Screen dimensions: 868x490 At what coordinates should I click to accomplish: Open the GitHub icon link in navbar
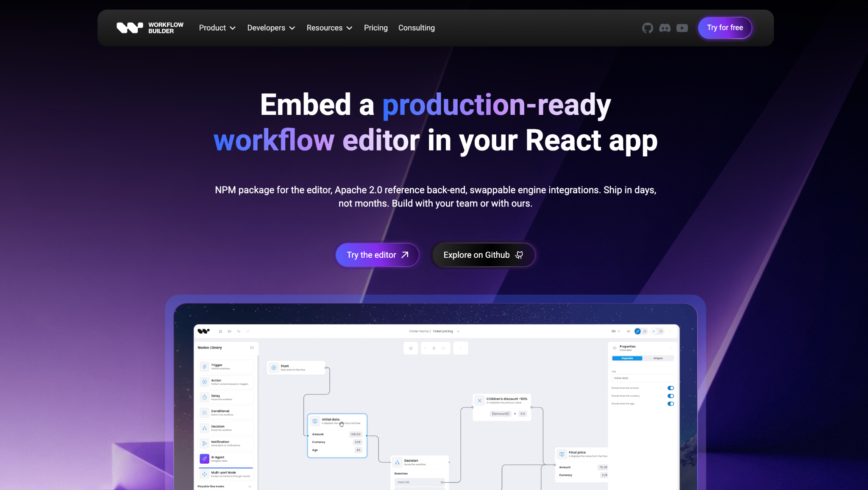[647, 28]
